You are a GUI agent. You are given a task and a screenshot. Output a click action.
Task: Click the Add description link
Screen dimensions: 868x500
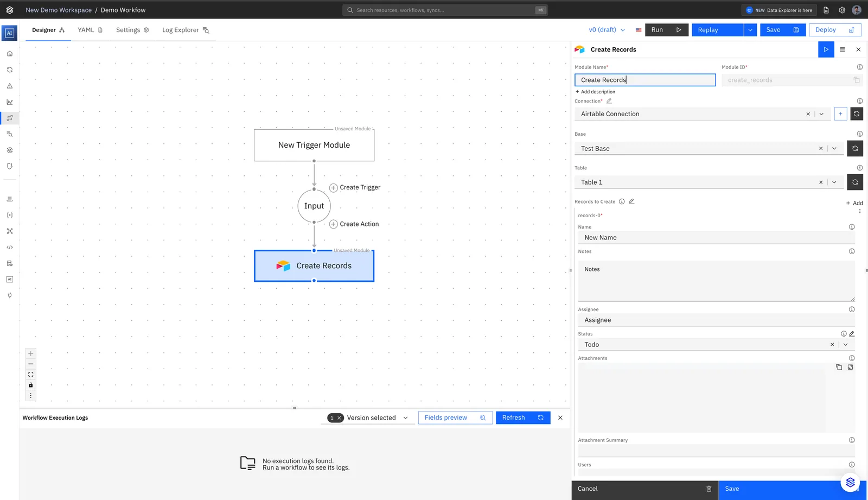(x=595, y=92)
